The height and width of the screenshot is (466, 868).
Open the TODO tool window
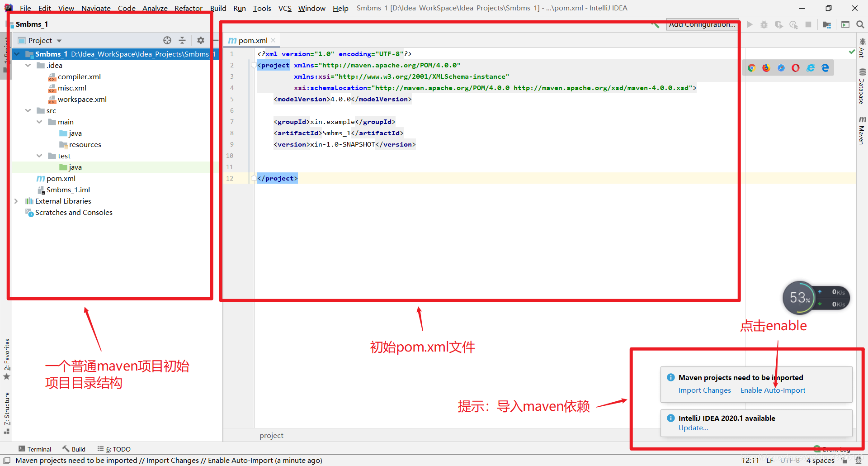114,449
